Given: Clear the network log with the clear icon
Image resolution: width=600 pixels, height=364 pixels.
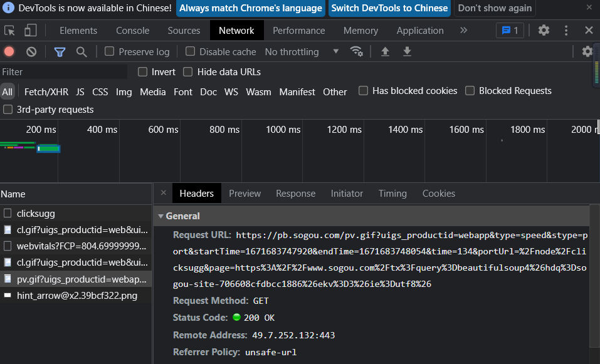Looking at the screenshot, I should pyautogui.click(x=31, y=51).
